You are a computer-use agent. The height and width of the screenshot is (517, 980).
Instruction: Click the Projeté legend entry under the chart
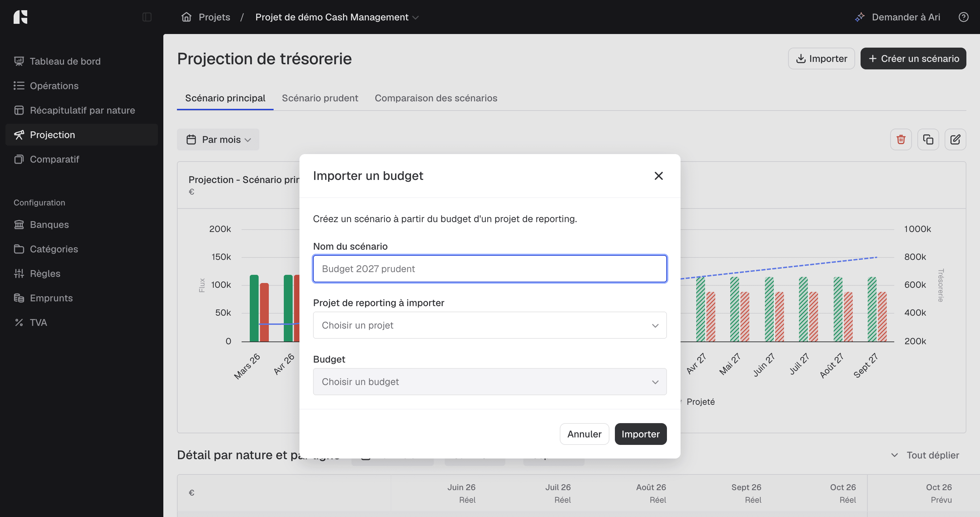click(x=700, y=402)
